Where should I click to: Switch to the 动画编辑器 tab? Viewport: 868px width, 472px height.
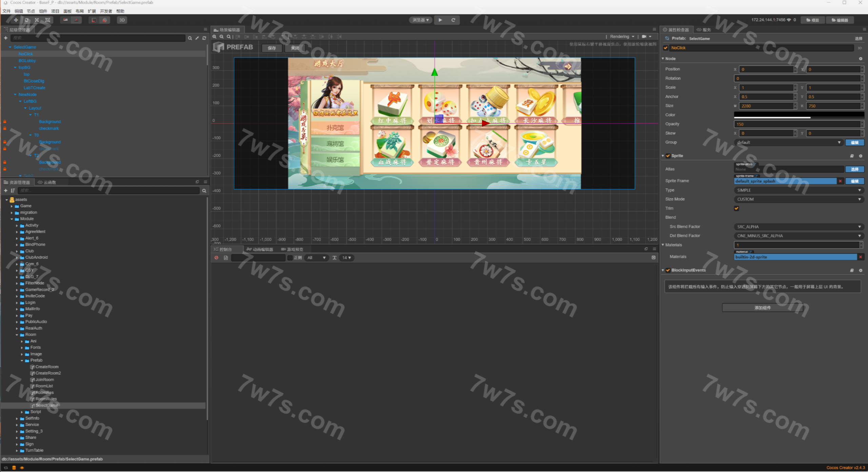pos(260,249)
